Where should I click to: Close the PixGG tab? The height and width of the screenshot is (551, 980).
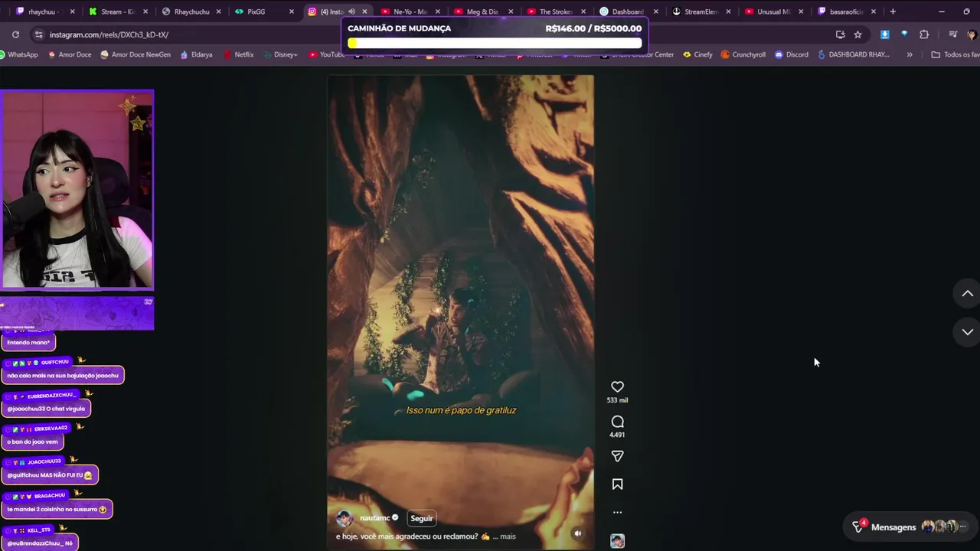[x=292, y=11]
